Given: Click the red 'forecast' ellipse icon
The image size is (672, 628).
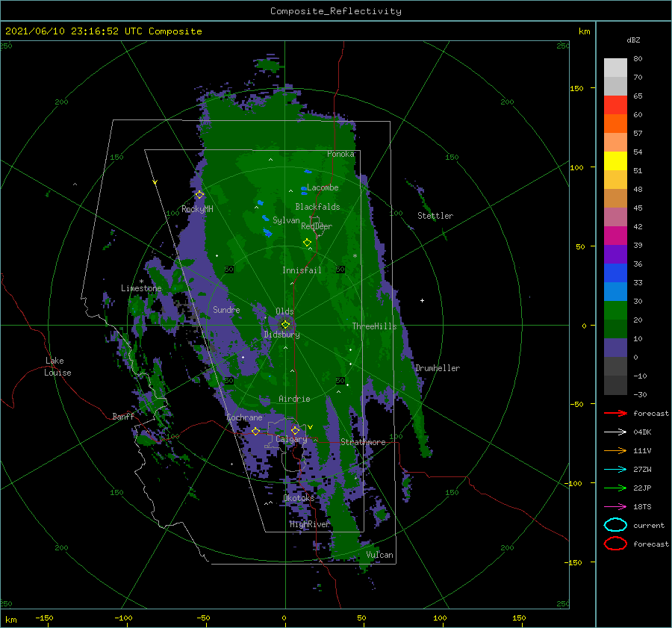Looking at the screenshot, I should click(x=615, y=544).
